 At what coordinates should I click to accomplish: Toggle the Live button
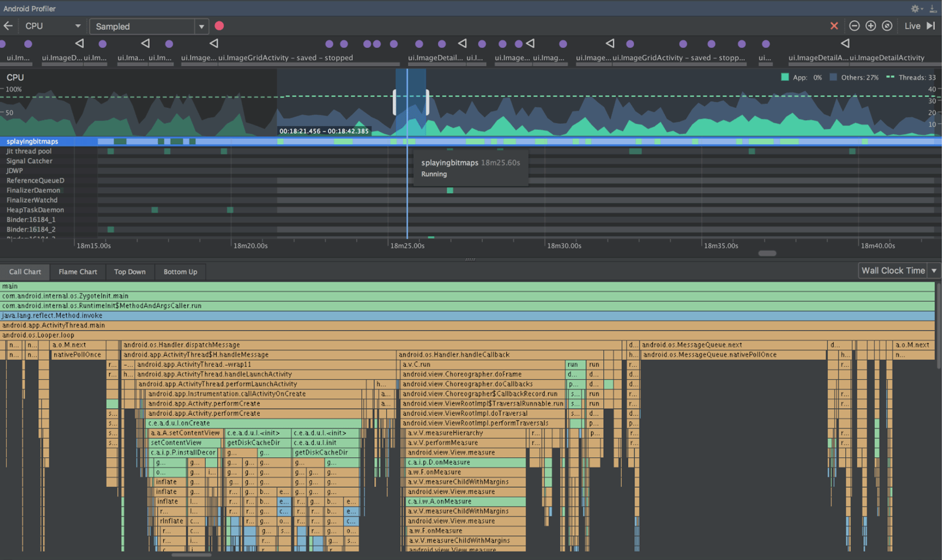tap(912, 26)
